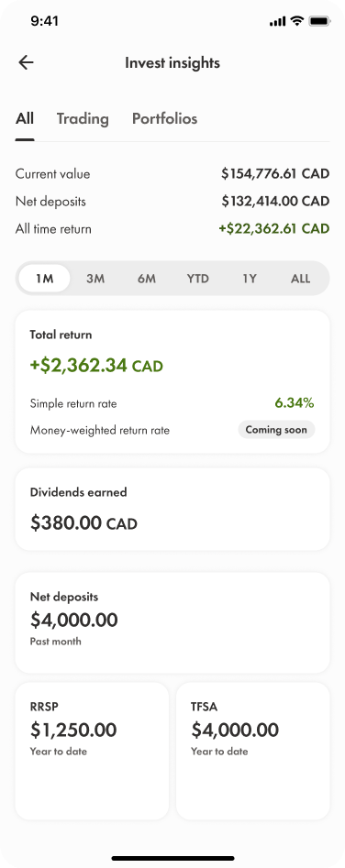This screenshot has width=345, height=868.
Task: Tap the cellular signal bars icon
Action: (277, 22)
